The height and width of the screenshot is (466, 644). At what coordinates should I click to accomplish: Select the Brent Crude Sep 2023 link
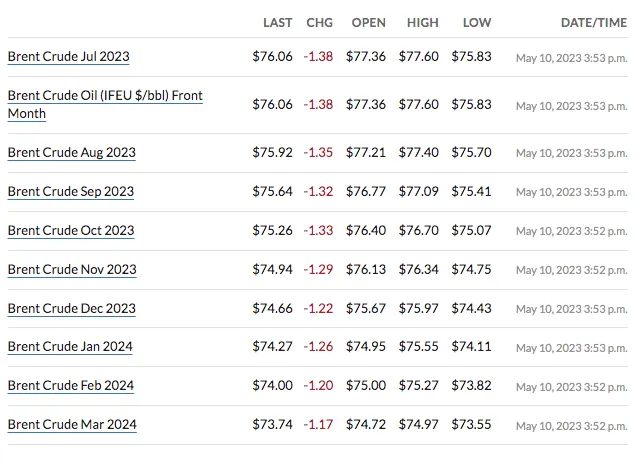click(x=70, y=192)
